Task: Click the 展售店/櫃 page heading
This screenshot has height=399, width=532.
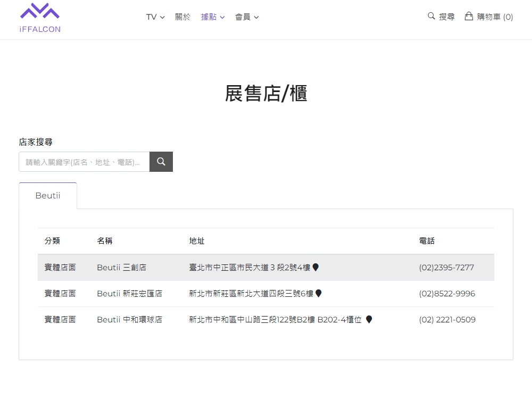Action: [x=266, y=93]
